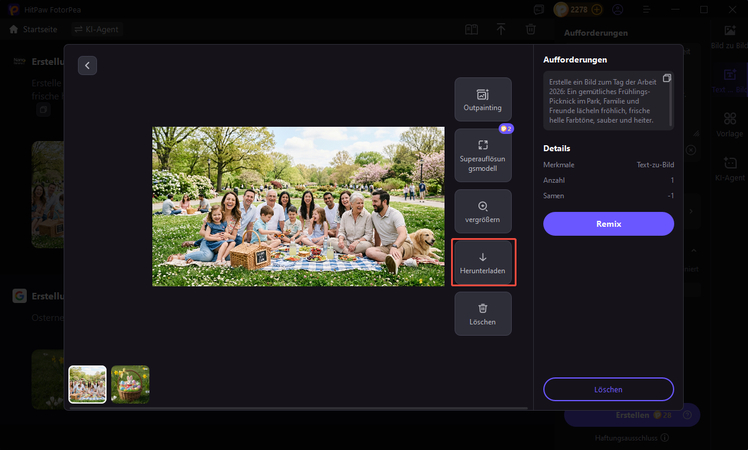Open the Outpainting tool
The image size is (748, 450).
pyautogui.click(x=483, y=99)
